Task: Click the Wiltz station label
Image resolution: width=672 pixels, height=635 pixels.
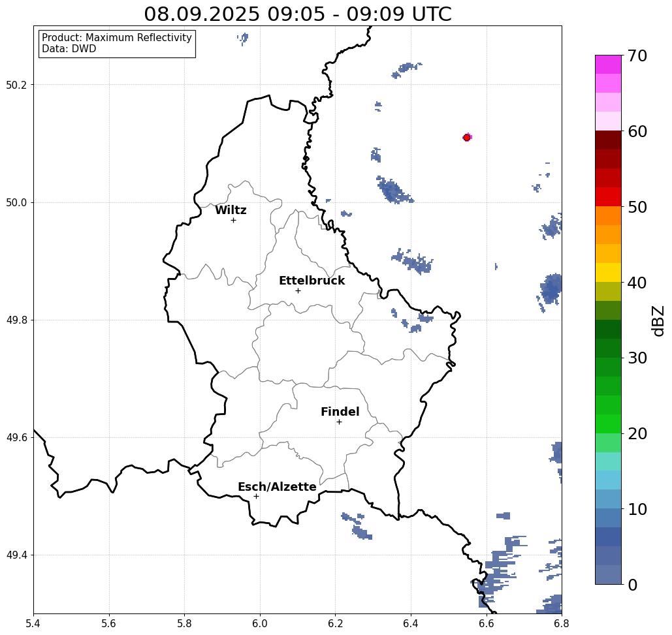Action: point(231,210)
